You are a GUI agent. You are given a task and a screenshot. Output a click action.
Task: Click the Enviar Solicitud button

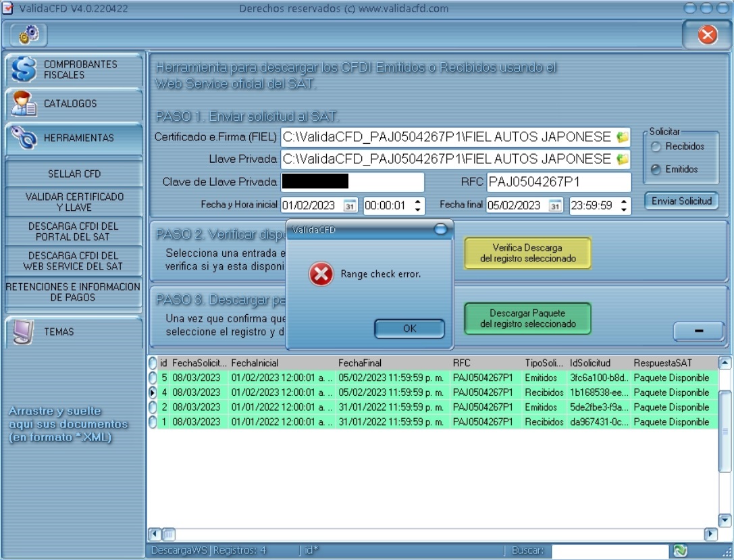pyautogui.click(x=681, y=201)
